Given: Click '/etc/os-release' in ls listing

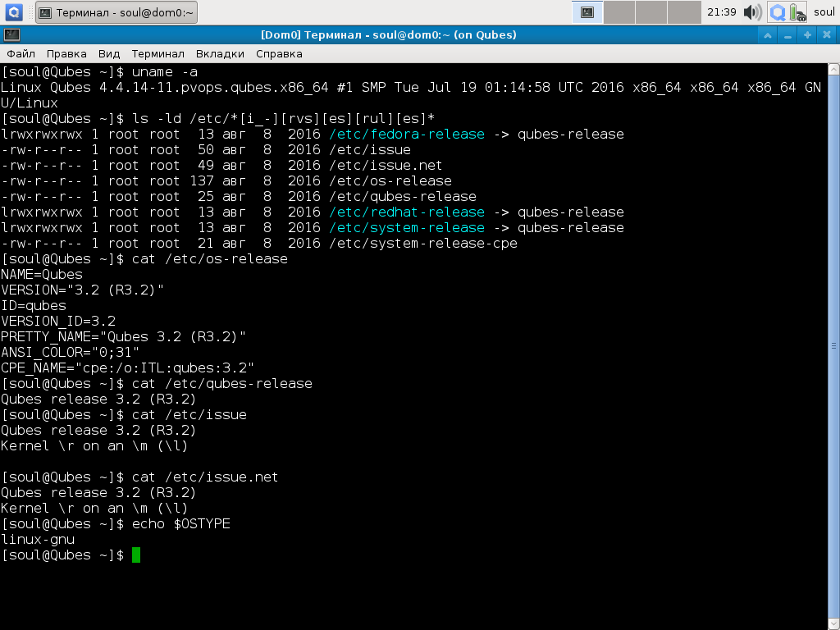Looking at the screenshot, I should coord(390,180).
